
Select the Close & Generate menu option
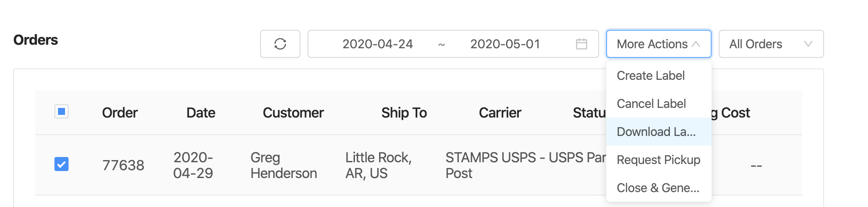[x=658, y=188]
